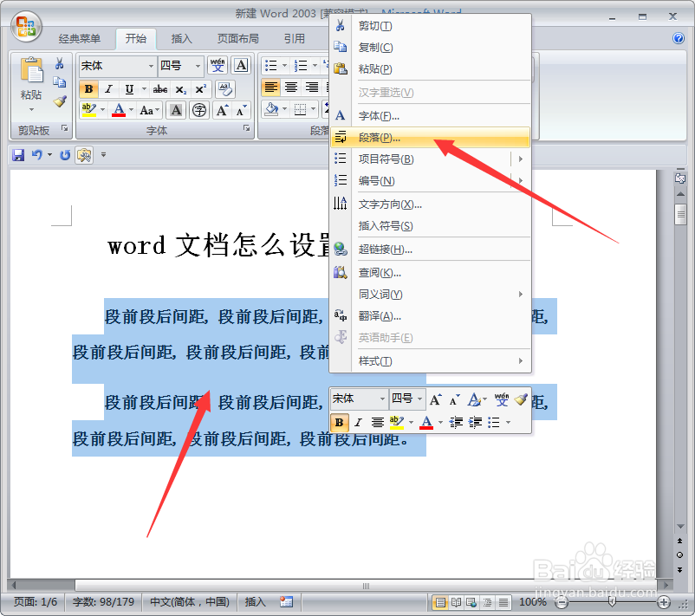Click 插入 insert mode in status bar
This screenshot has width=695, height=616.
click(x=255, y=602)
